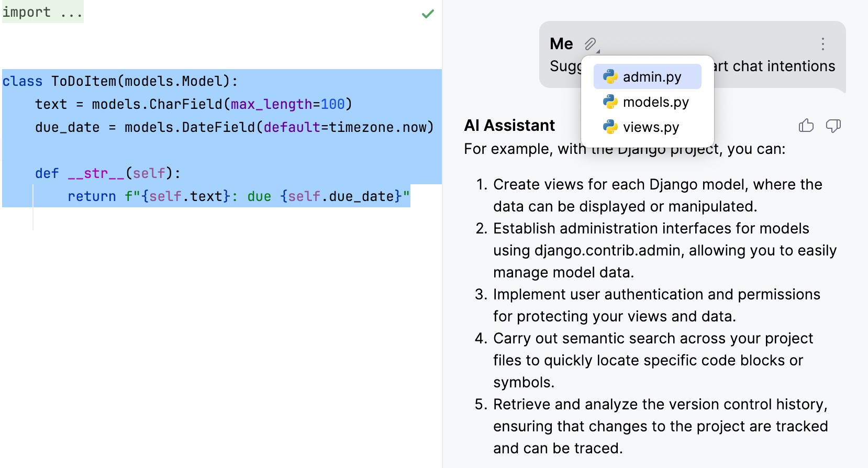Click the max_length argument in CharField

click(x=263, y=105)
